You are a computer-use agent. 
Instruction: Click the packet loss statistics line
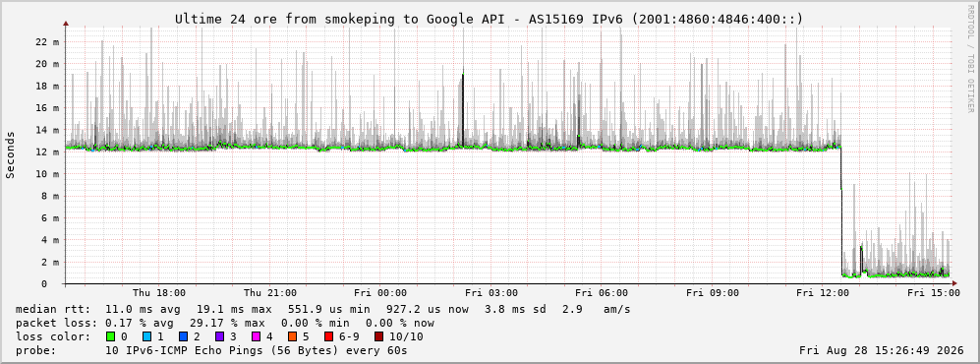pyautogui.click(x=224, y=324)
